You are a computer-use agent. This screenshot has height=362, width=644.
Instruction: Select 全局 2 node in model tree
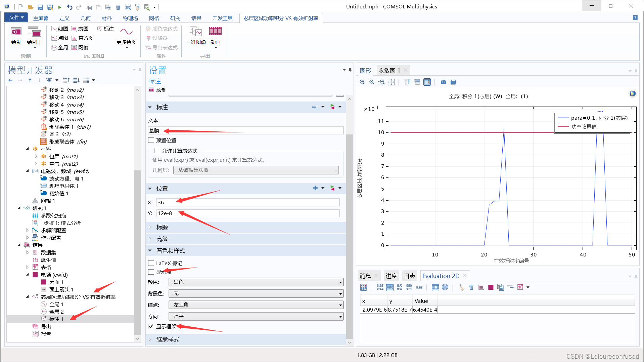(x=56, y=312)
